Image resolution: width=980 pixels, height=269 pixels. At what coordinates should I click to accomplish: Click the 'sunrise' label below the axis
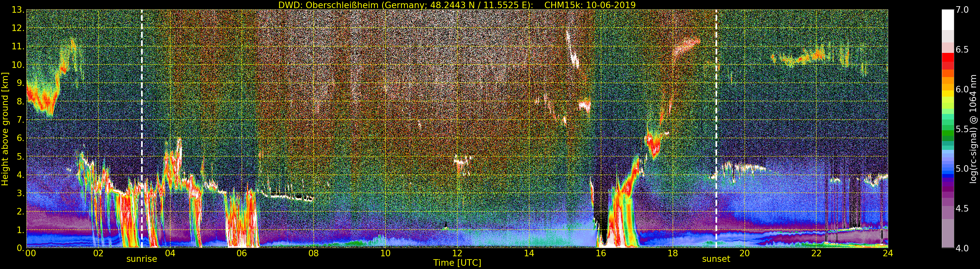coord(141,259)
